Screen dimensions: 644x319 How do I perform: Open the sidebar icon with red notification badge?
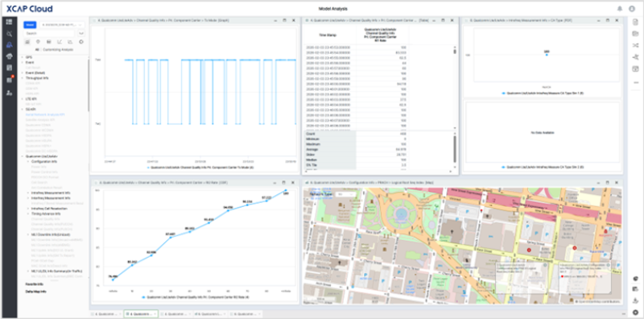coord(9,80)
